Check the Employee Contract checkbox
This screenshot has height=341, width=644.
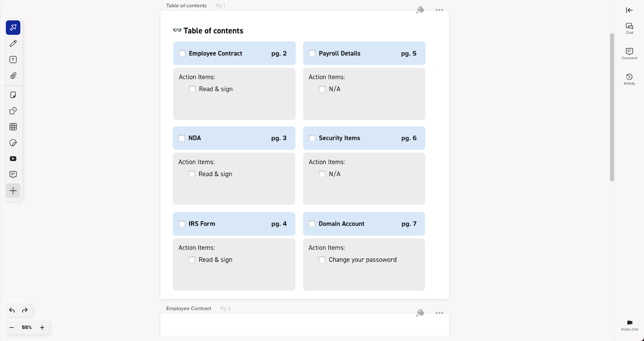[182, 53]
